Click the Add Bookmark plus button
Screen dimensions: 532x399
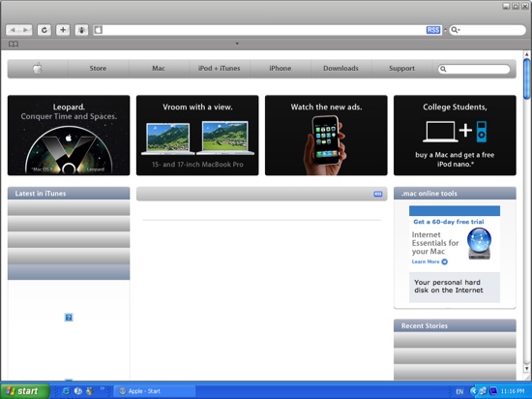63,30
